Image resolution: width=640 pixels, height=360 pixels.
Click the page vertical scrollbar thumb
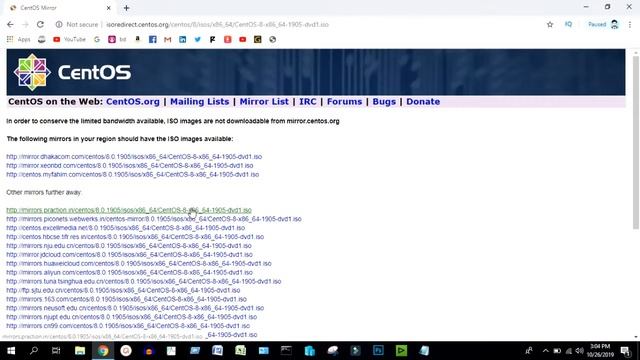636,142
